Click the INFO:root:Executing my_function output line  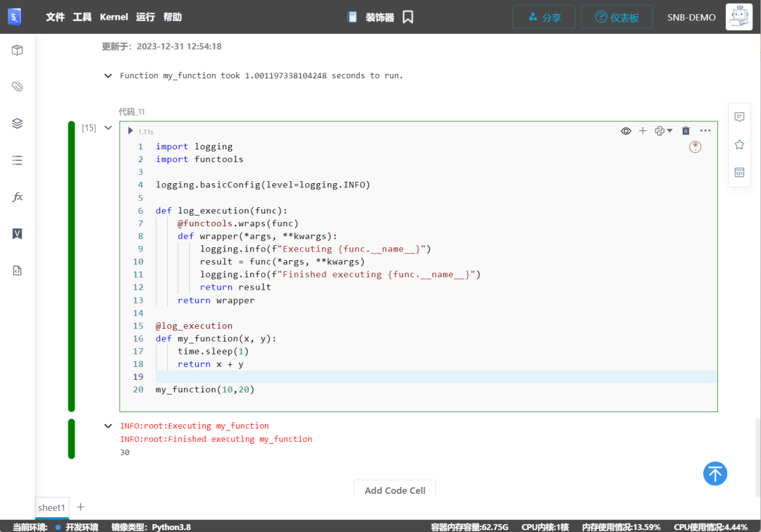pos(194,426)
